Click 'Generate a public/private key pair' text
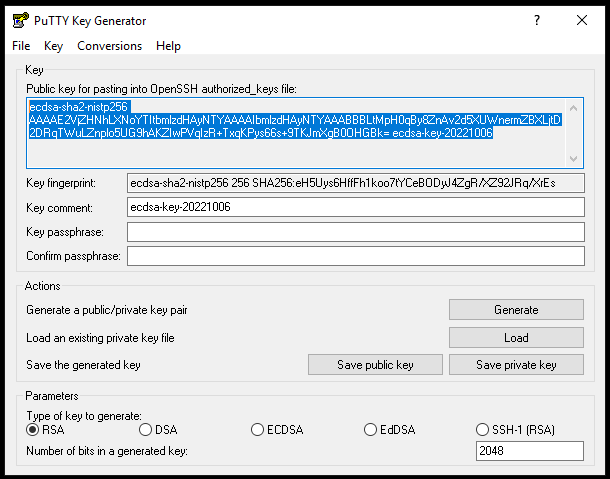Image resolution: width=610 pixels, height=479 pixels. click(x=107, y=310)
